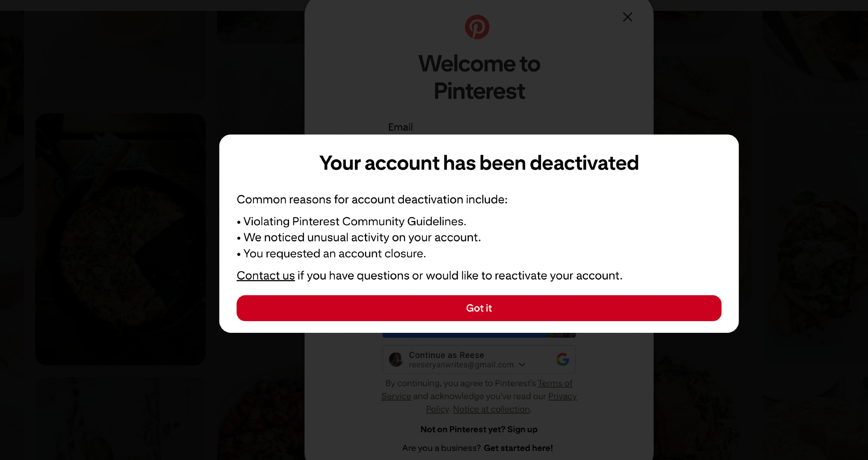Click Reese's profile avatar picture

395,359
